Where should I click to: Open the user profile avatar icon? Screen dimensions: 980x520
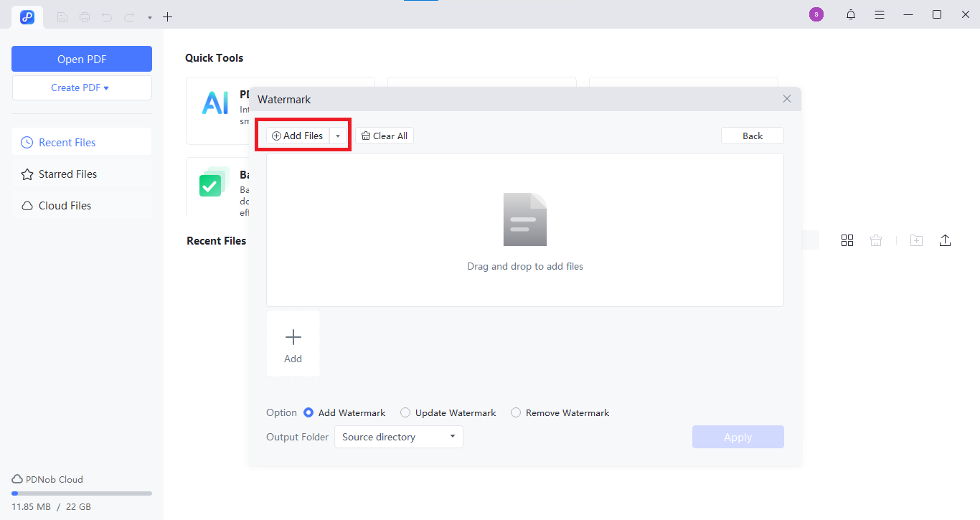[816, 14]
